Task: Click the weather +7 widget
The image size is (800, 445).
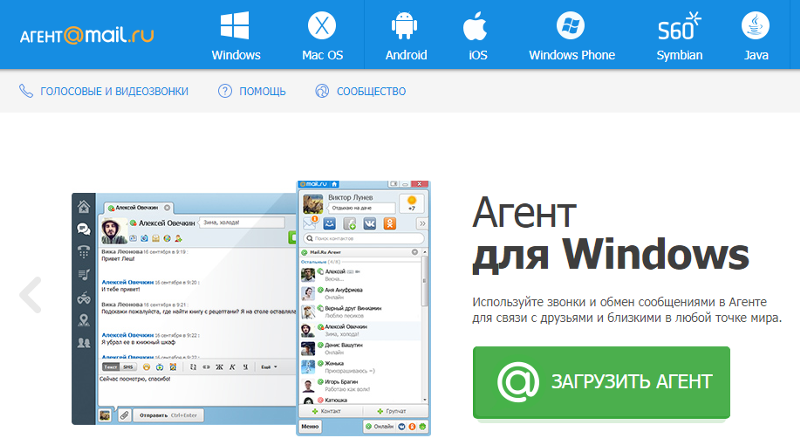Action: click(412, 204)
